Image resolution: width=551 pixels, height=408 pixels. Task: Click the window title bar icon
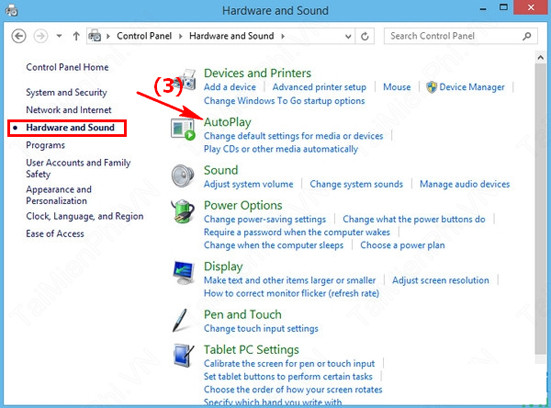pyautogui.click(x=11, y=10)
